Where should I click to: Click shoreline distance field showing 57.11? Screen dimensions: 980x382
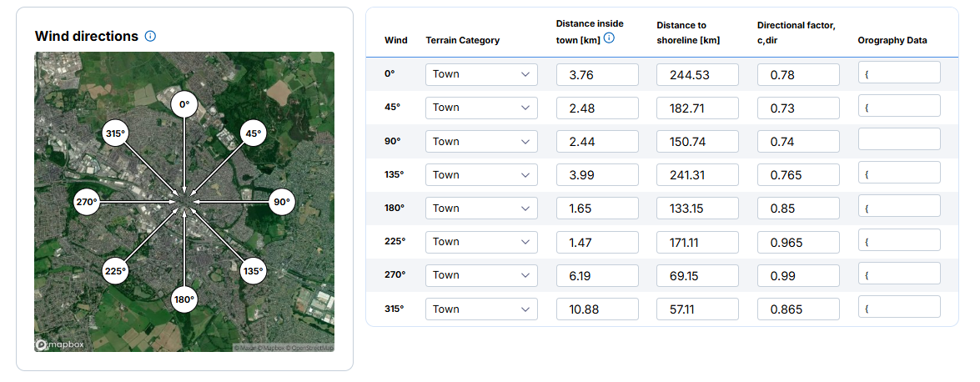coord(697,309)
